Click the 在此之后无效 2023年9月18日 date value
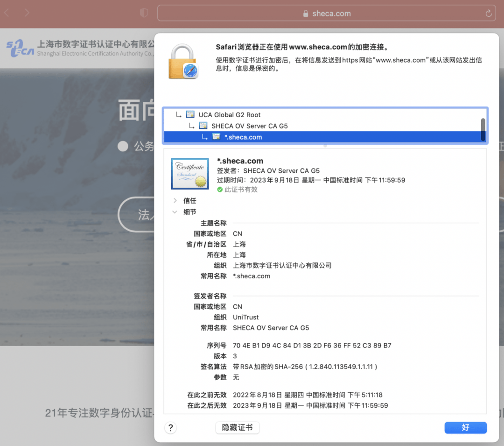The image size is (504, 446). pos(310,405)
